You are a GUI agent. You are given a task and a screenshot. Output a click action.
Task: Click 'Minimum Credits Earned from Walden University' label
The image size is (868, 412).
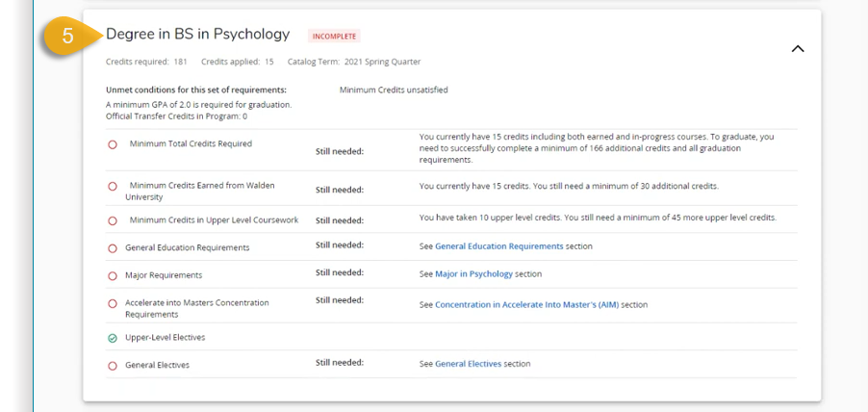[200, 191]
